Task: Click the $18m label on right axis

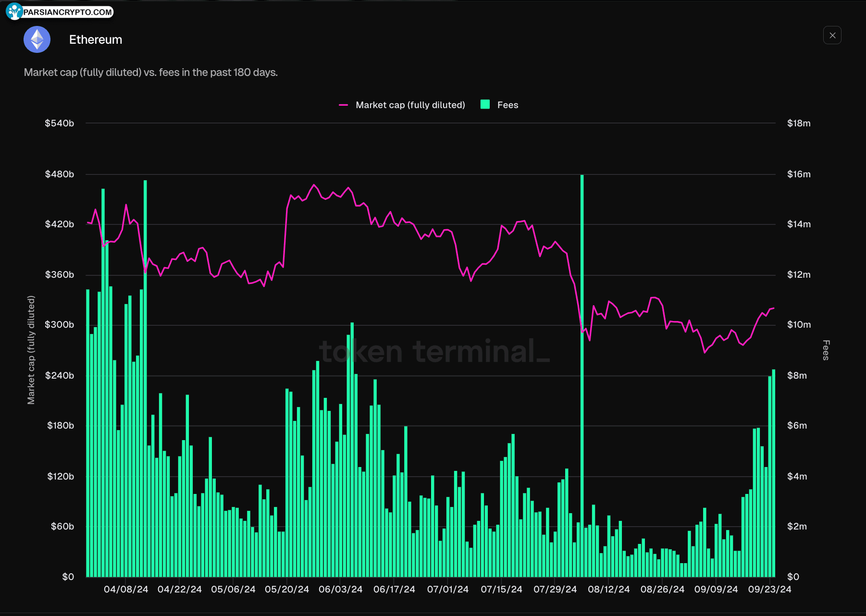Action: (798, 123)
